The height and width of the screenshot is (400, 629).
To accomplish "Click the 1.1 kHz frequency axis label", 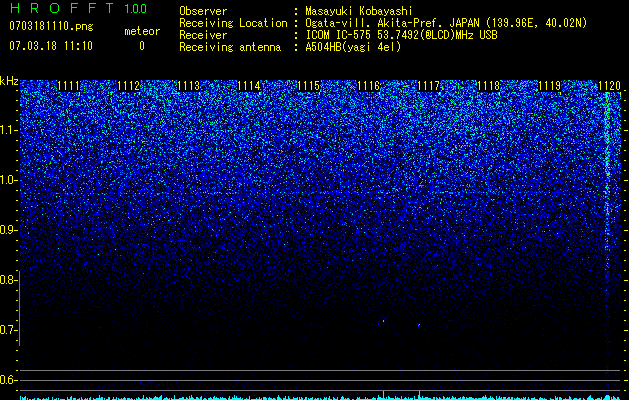I will point(7,130).
